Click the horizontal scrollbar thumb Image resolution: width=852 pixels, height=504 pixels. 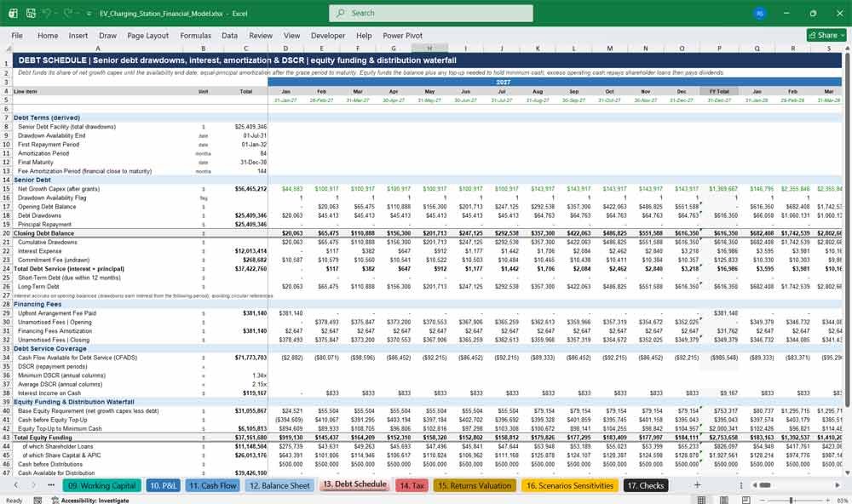pos(764,485)
